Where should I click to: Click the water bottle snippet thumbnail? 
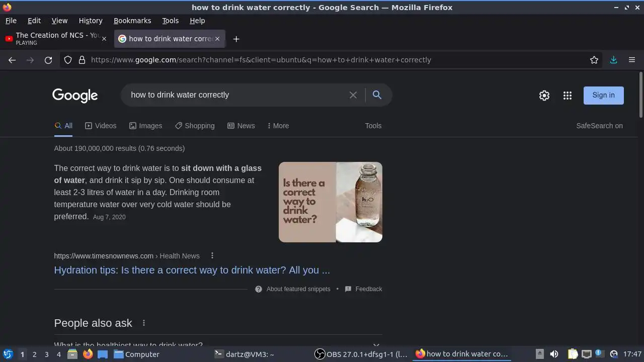331,202
